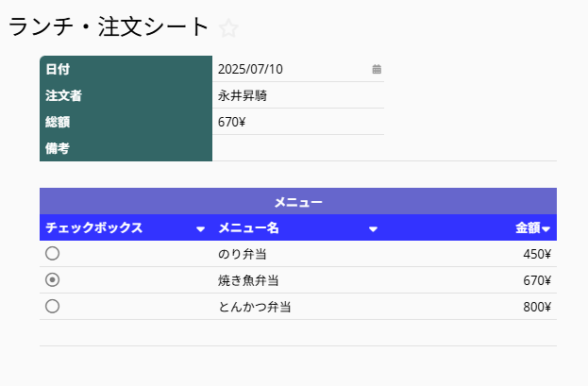Click the 450¥ price cell
The image size is (588, 386).
[470, 254]
